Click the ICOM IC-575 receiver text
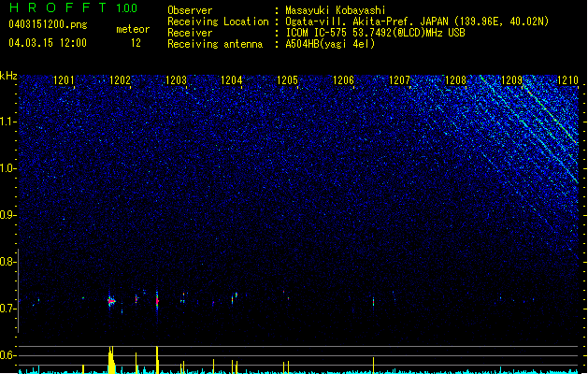The width and height of the screenshot is (588, 374). pyautogui.click(x=375, y=33)
